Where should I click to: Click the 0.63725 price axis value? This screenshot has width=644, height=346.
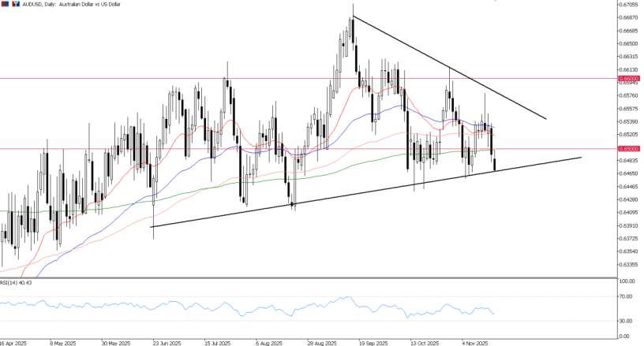(x=629, y=239)
